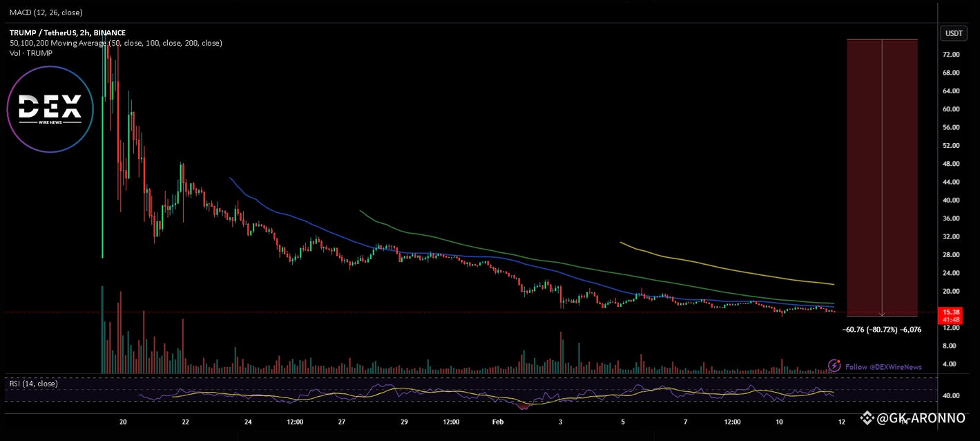Click the 4.00 price axis label
This screenshot has width=980, height=441.
coord(950,364)
